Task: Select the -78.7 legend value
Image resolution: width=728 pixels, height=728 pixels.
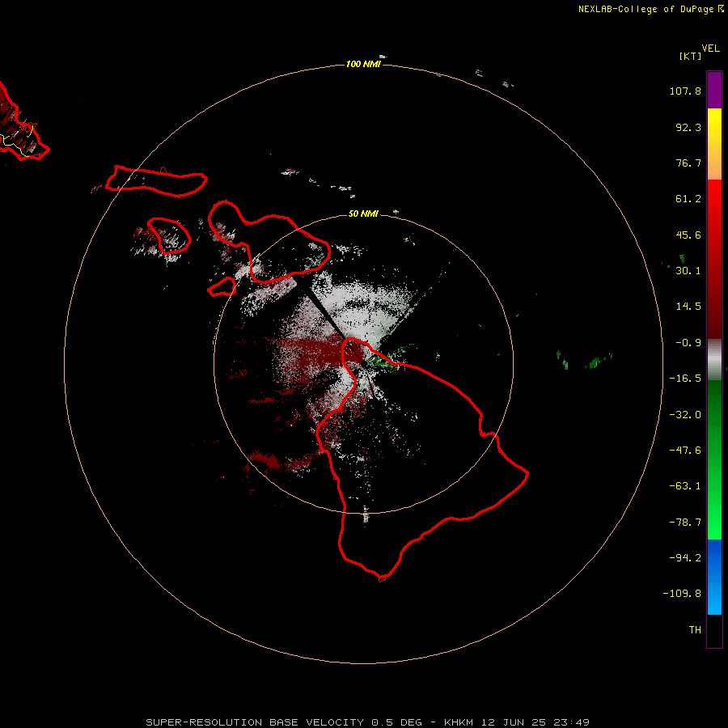Action: coord(685,523)
